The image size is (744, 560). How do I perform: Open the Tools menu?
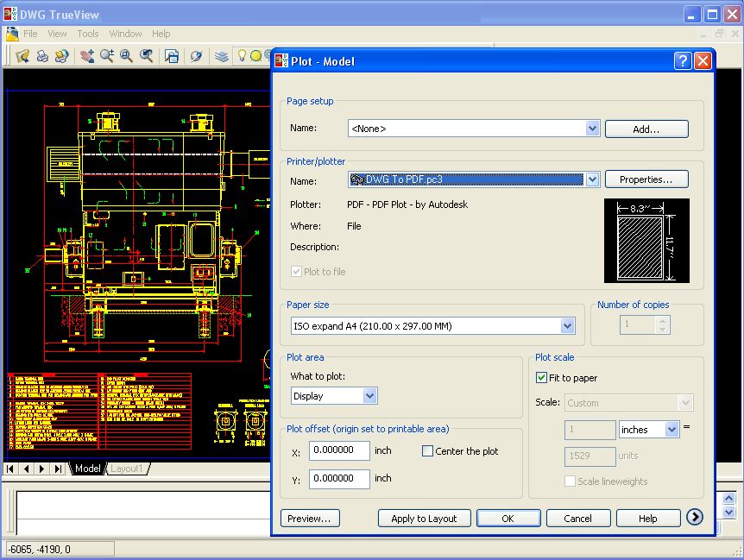tap(88, 34)
